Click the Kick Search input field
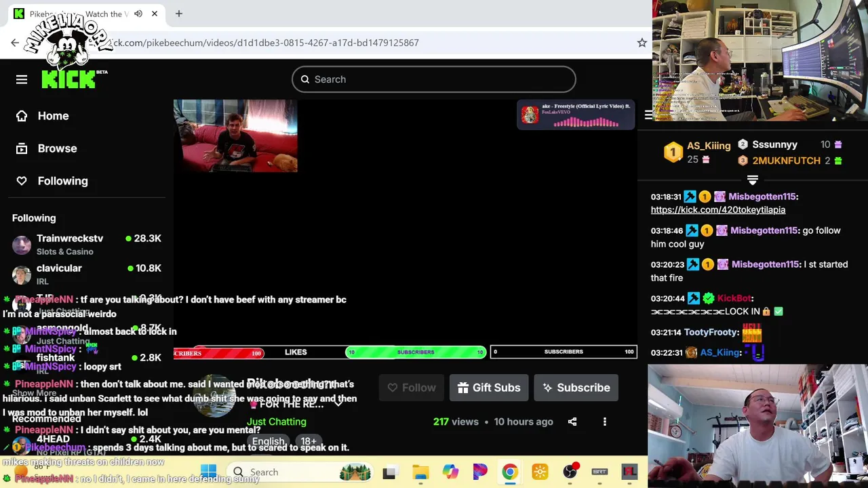The height and width of the screenshot is (488, 868). [434, 79]
